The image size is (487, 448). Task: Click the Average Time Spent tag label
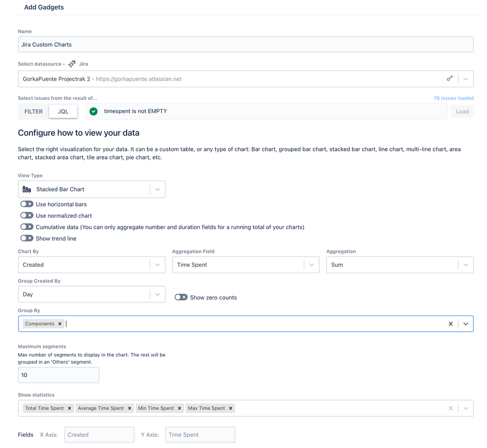(101, 408)
